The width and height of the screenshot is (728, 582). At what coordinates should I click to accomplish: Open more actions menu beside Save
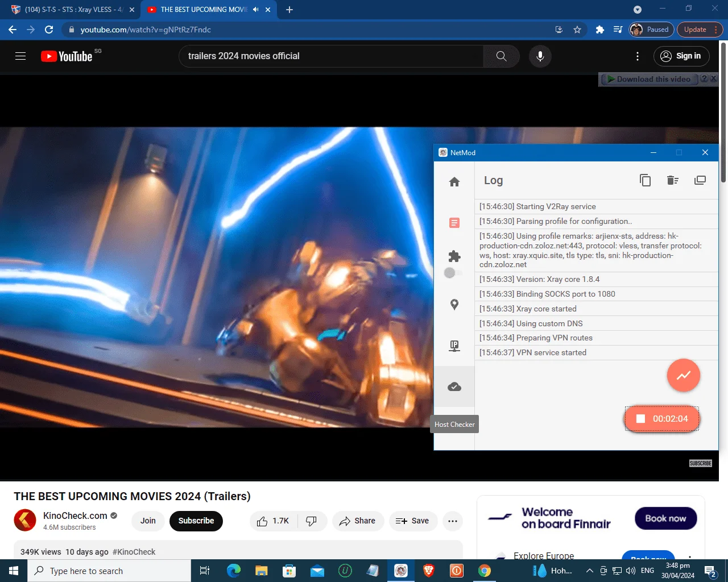pyautogui.click(x=453, y=521)
